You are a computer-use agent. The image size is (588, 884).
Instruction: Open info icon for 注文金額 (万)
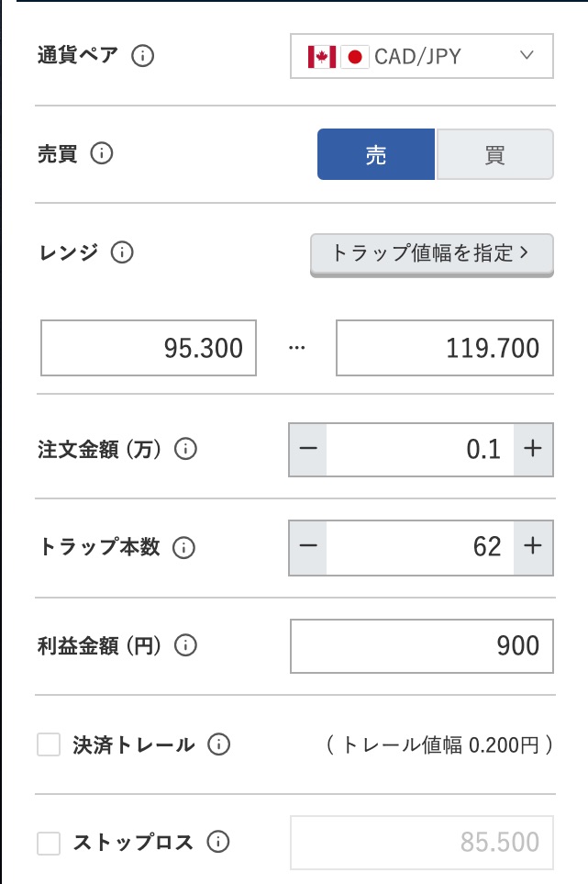[x=186, y=449]
